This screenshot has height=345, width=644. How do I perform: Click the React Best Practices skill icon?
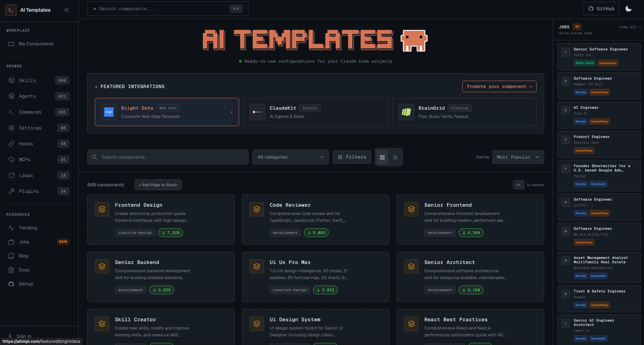pos(412,324)
